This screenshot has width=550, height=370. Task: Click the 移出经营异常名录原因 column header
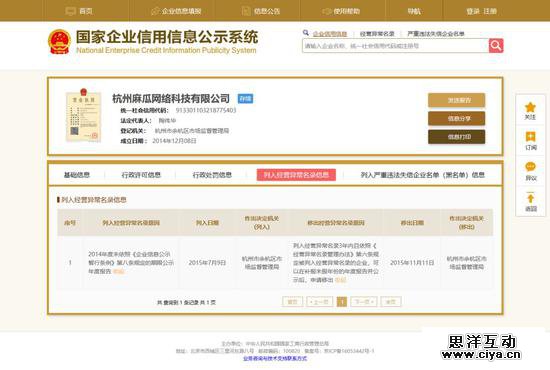336,223
